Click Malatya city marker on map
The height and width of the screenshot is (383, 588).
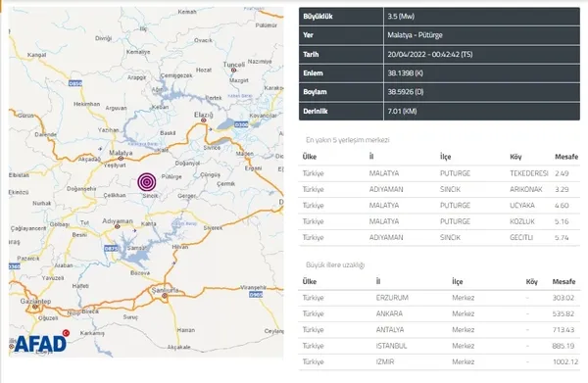(122, 159)
